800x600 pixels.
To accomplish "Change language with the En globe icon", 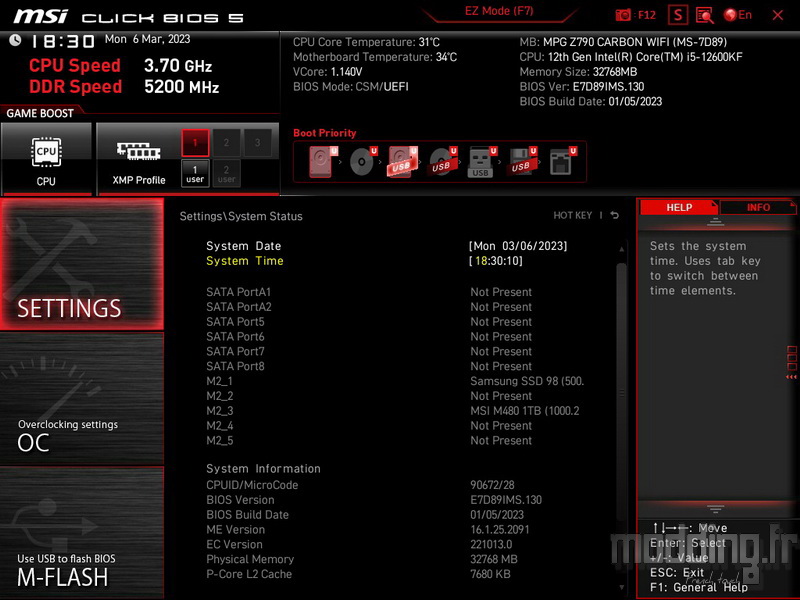I will [x=738, y=15].
